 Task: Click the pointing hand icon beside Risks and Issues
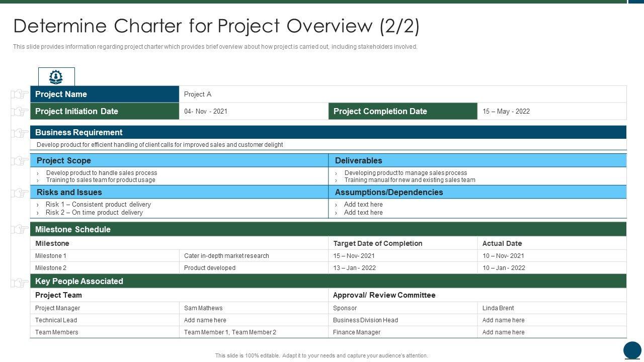pyautogui.click(x=20, y=193)
